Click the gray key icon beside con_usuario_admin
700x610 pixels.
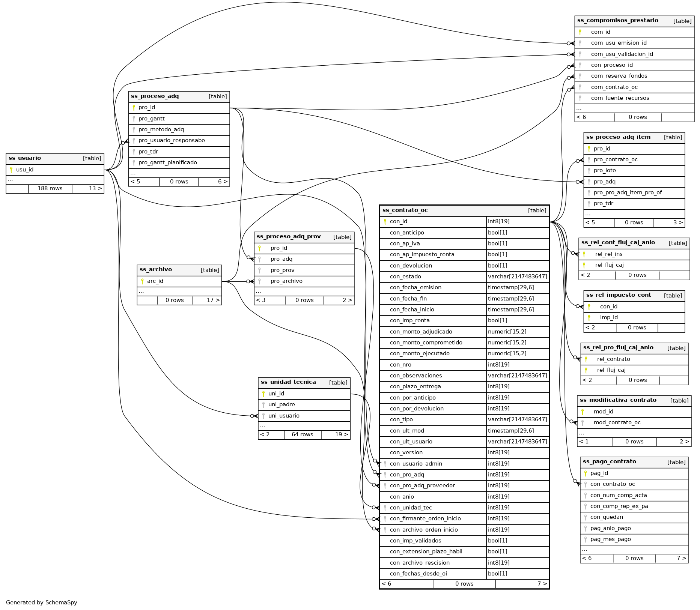[385, 464]
